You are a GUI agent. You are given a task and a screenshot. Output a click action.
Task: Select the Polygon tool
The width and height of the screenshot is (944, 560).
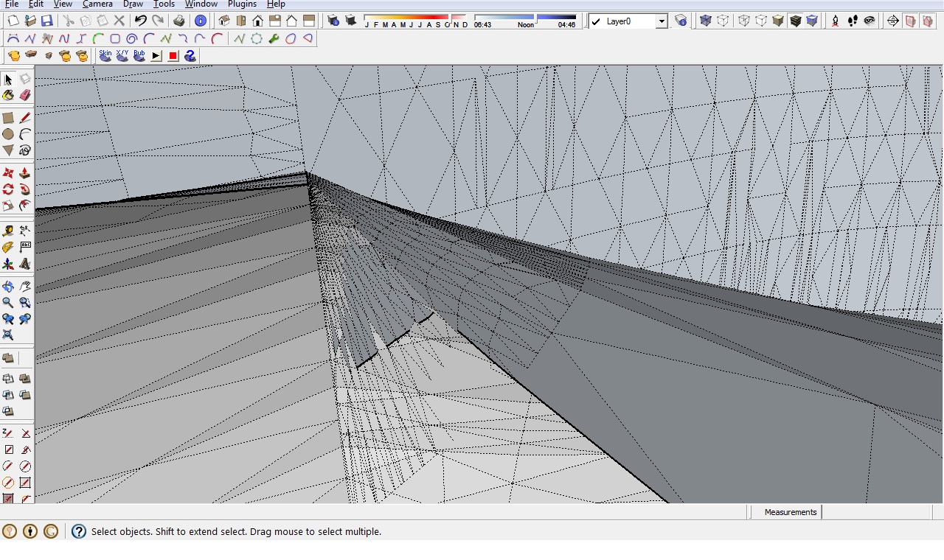(8, 150)
